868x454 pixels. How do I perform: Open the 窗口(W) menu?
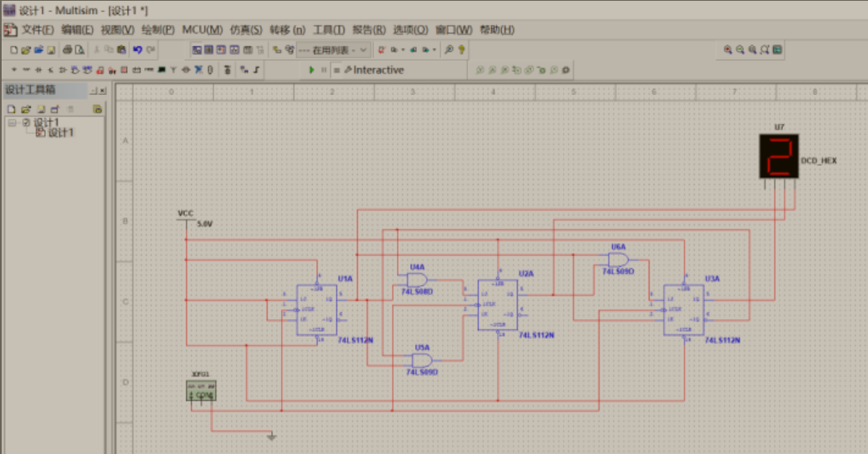coord(454,30)
